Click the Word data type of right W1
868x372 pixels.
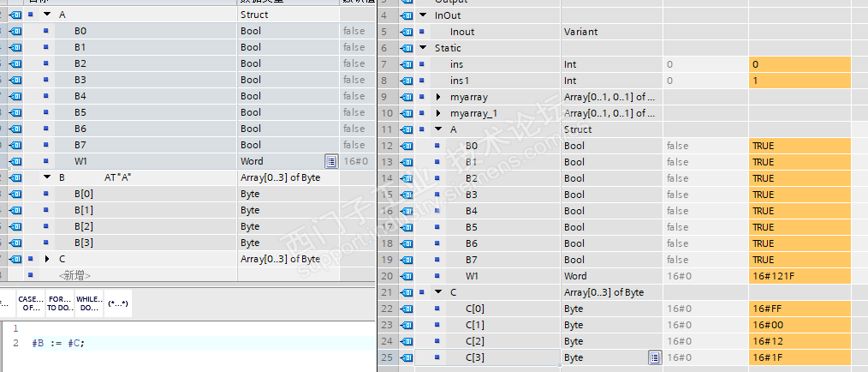point(575,276)
